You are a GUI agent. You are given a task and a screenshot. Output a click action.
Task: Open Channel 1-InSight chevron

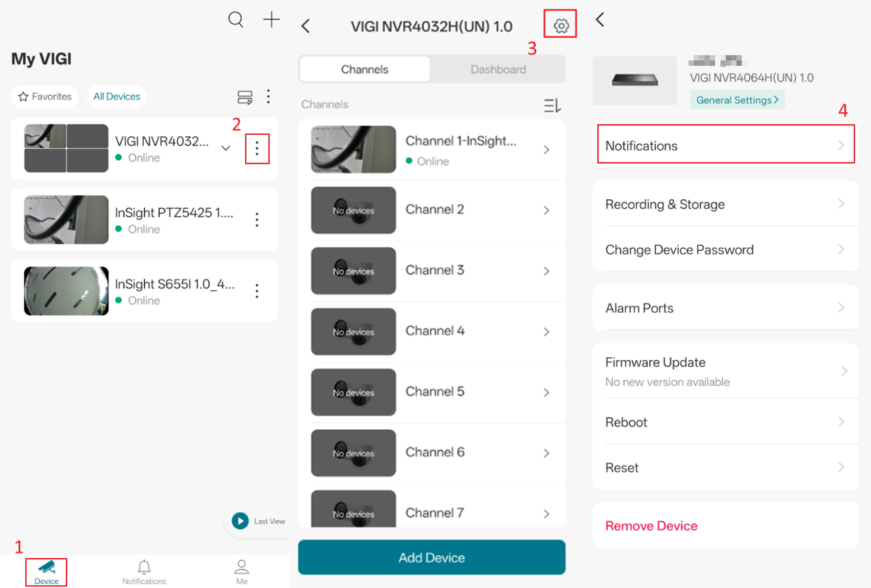[x=546, y=150]
